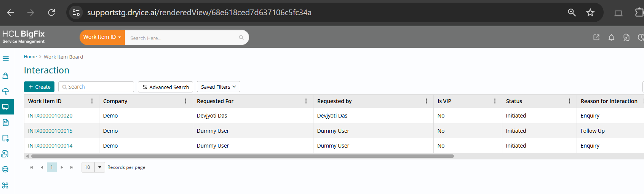Click the magnifier icon in global search
This screenshot has height=194, width=644.
[241, 38]
